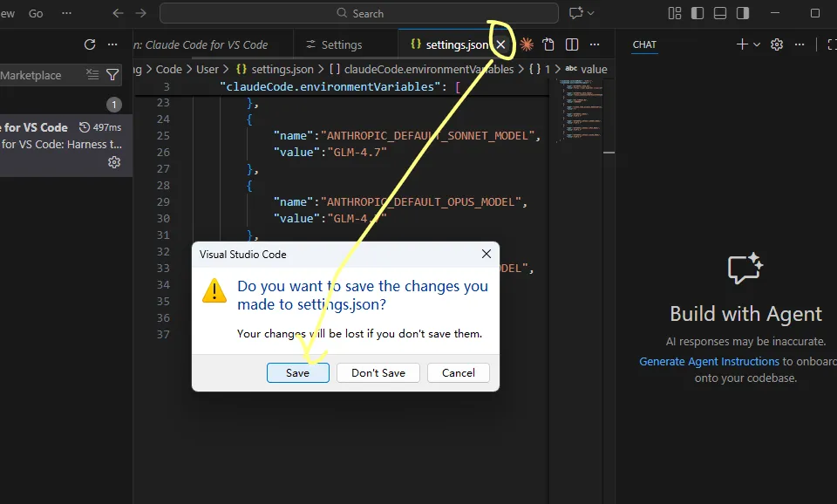
Task: Select the CHAT panel tab
Action: coord(644,44)
